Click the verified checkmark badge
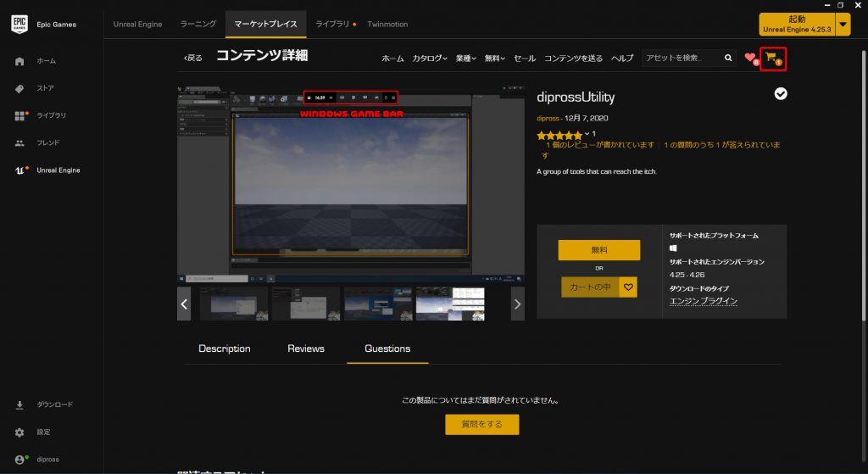Image resolution: width=868 pixels, height=474 pixels. [781, 94]
